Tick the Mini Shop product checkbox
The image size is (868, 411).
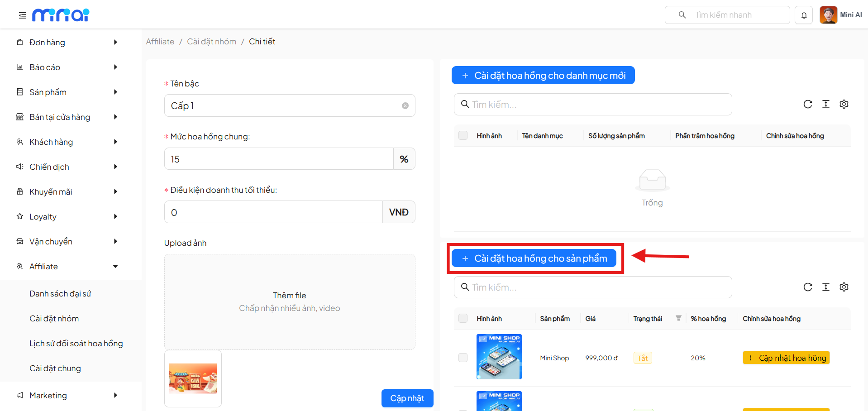(x=463, y=358)
